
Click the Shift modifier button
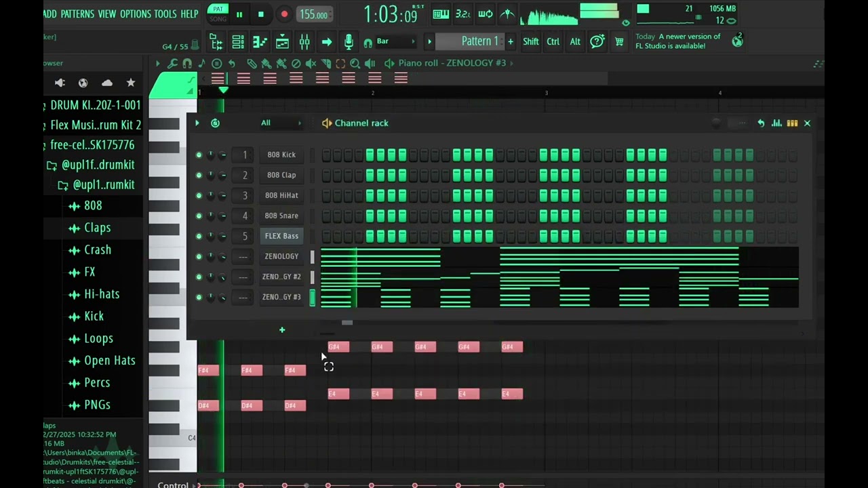[x=531, y=42]
